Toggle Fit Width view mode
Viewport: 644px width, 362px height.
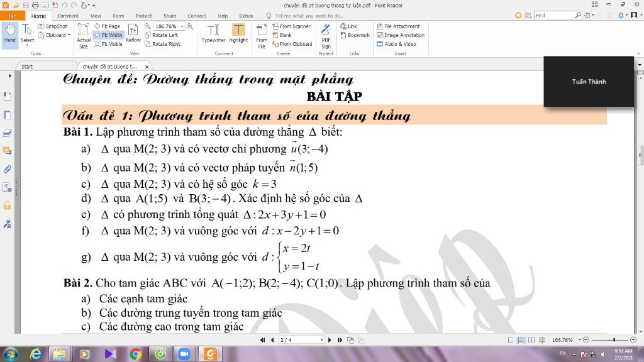pos(108,35)
